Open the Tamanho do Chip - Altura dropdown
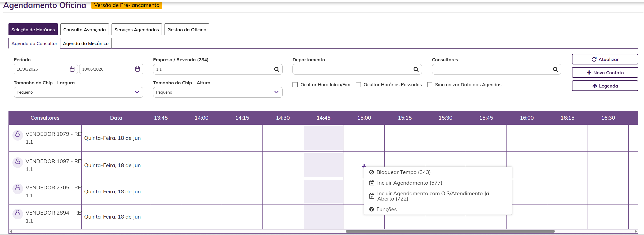 coord(218,92)
